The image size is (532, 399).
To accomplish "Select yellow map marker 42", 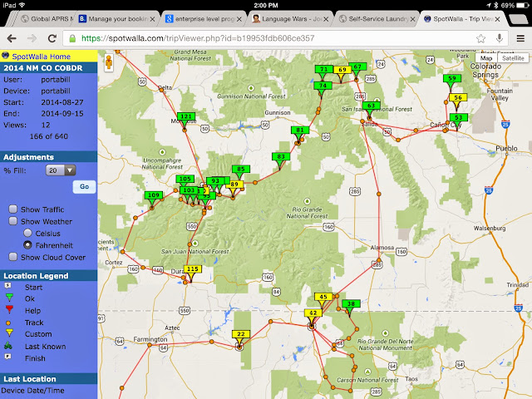I will coord(313,313).
